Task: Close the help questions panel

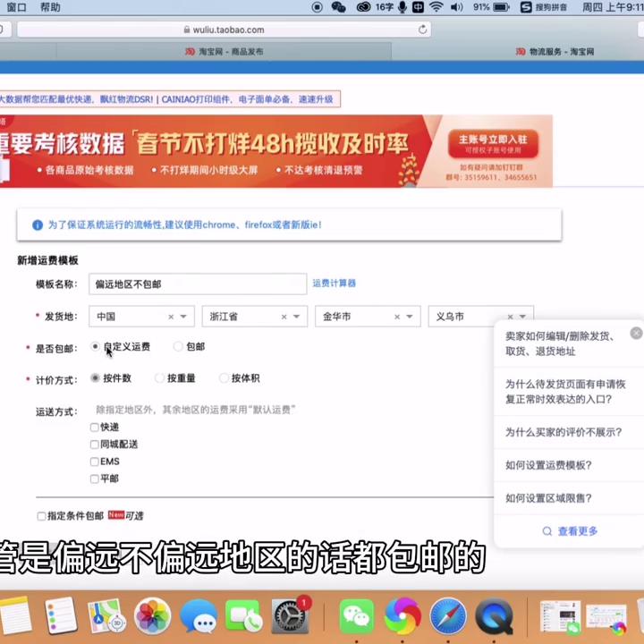Action: pos(636,333)
